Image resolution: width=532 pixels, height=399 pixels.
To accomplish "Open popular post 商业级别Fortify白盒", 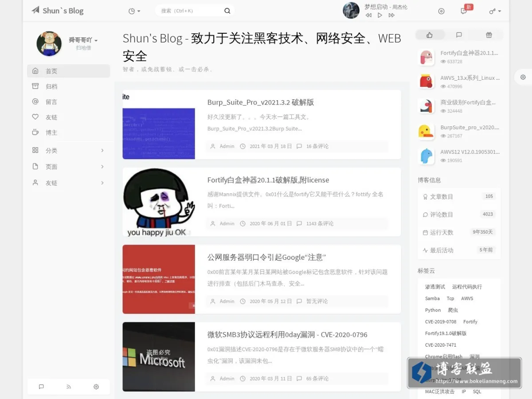I will point(468,102).
